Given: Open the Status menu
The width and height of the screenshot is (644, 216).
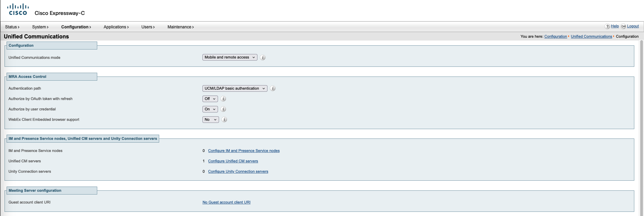Looking at the screenshot, I should 12,27.
